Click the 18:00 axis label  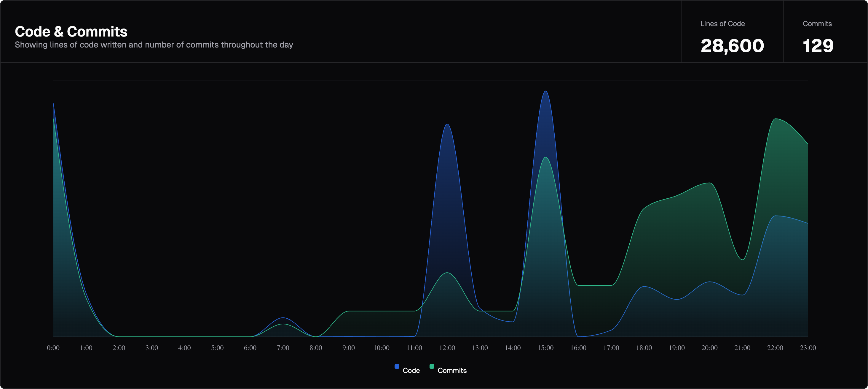(644, 348)
